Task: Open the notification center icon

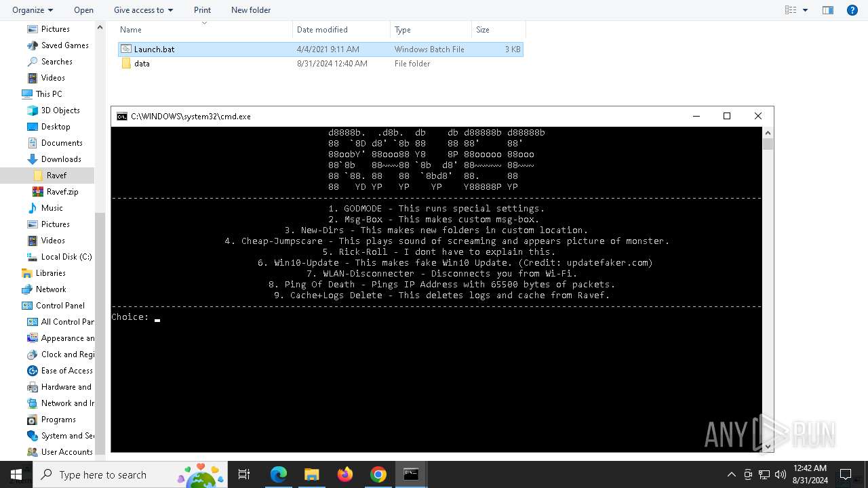Action: tap(846, 474)
